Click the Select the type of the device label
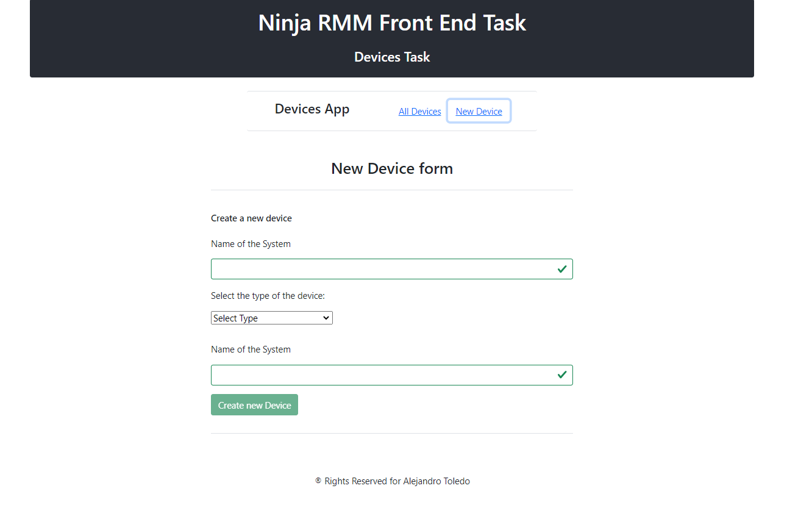 click(268, 296)
